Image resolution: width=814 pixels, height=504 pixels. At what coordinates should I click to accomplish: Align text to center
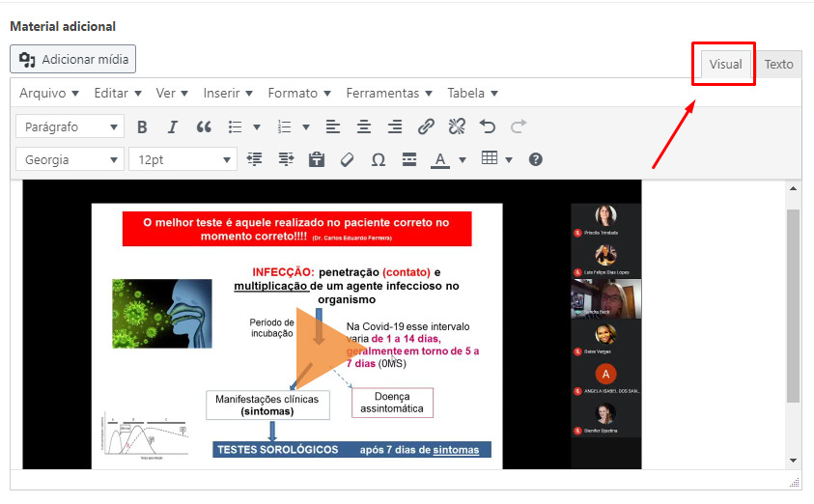tap(364, 126)
